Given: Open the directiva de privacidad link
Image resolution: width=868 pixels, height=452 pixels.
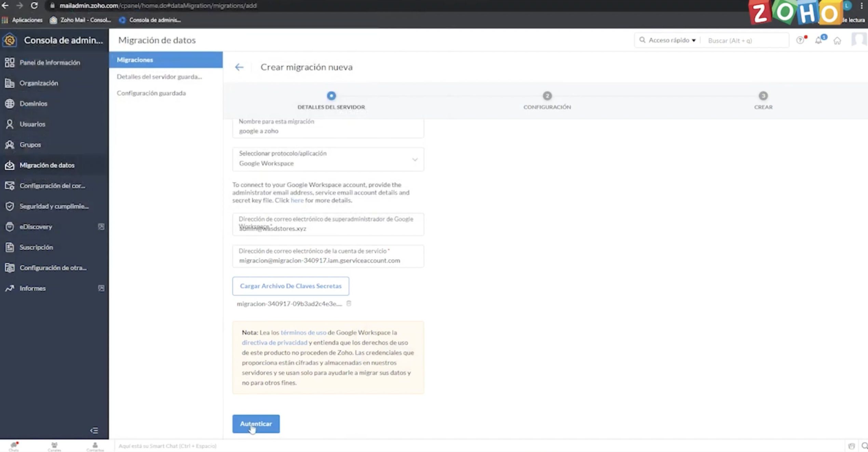Looking at the screenshot, I should pyautogui.click(x=274, y=342).
